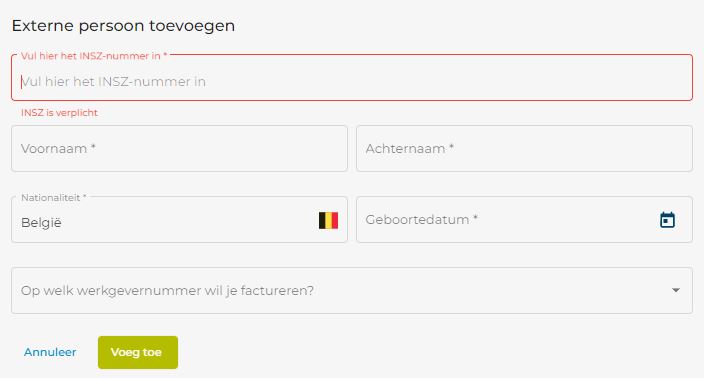Select the België value text

pos(41,223)
